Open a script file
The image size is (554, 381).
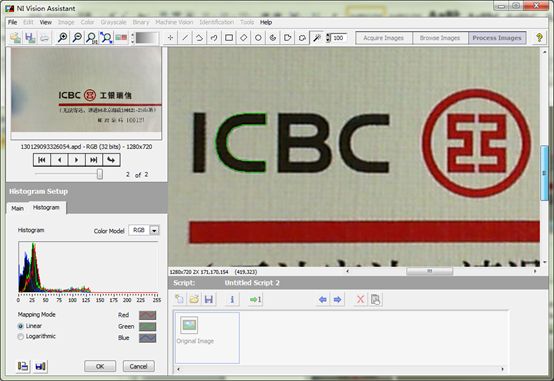click(194, 299)
